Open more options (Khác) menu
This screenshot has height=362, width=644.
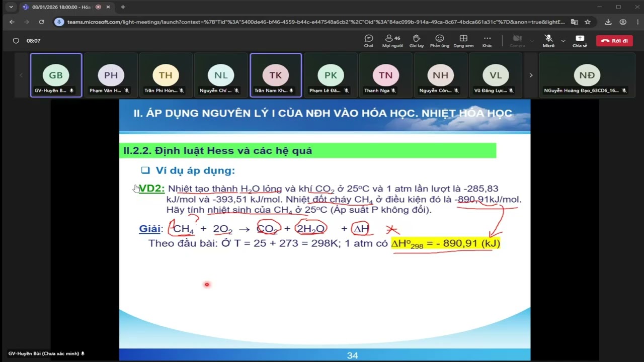487,41
